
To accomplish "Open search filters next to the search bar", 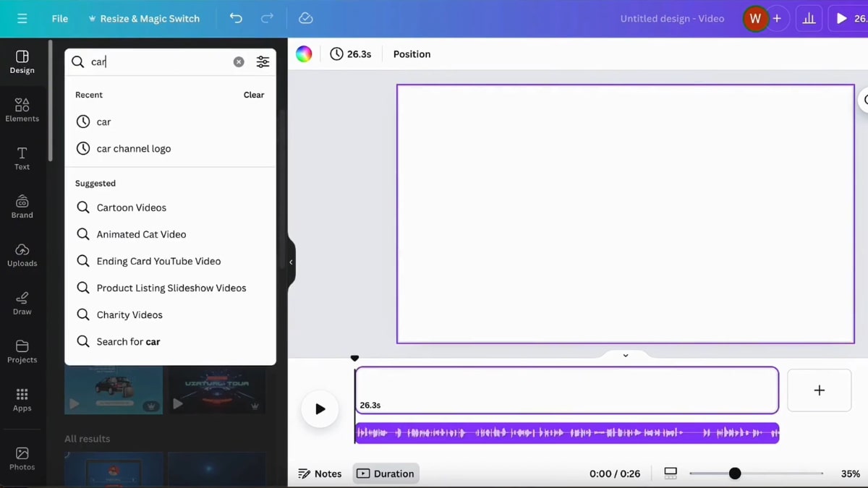I will coord(263,61).
